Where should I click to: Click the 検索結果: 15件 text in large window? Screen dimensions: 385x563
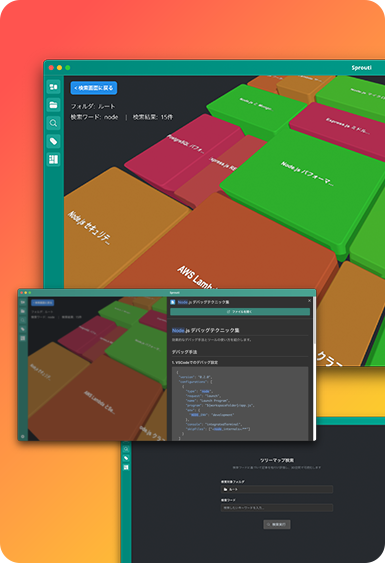[x=153, y=117]
